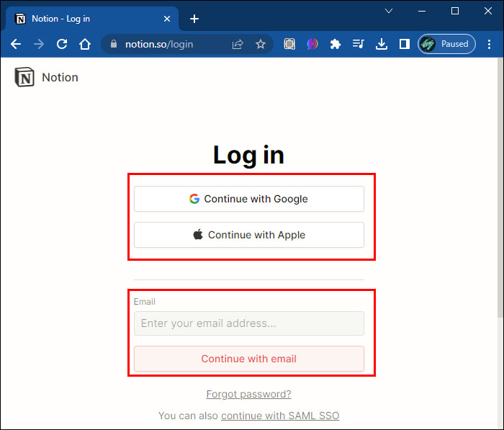Maximize the browser window
Viewport: 504px width, 430px height.
click(455, 12)
